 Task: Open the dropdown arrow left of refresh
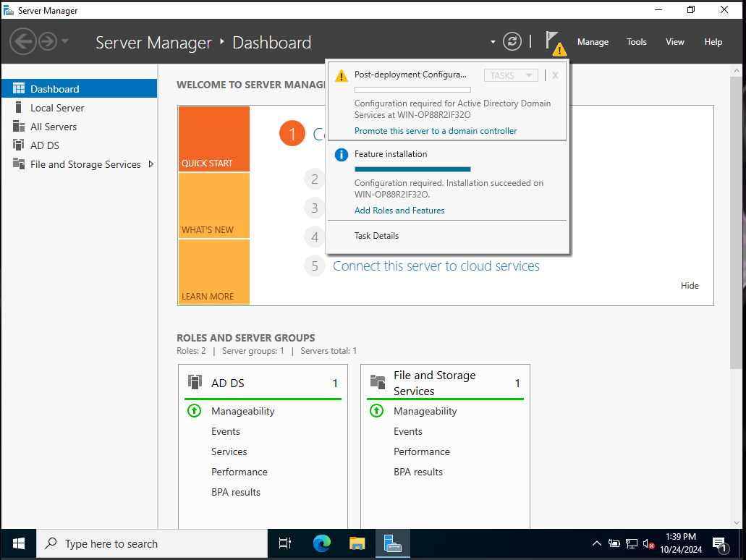pyautogui.click(x=493, y=42)
